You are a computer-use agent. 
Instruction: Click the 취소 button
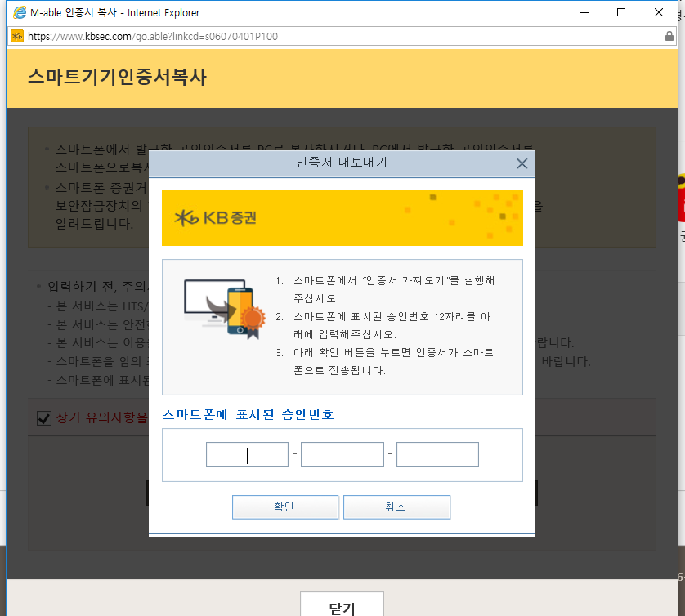(x=396, y=507)
